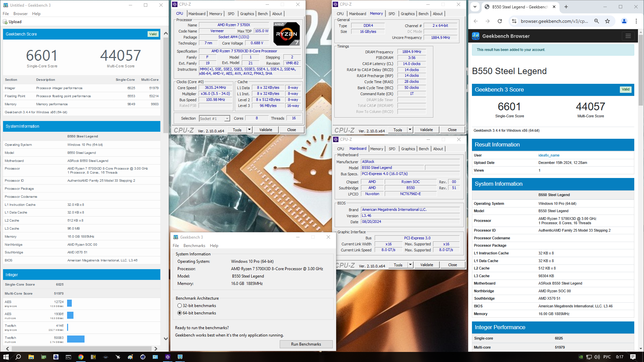This screenshot has height=362, width=644.
Task: Click the РУС language indicator
Action: [607, 357]
